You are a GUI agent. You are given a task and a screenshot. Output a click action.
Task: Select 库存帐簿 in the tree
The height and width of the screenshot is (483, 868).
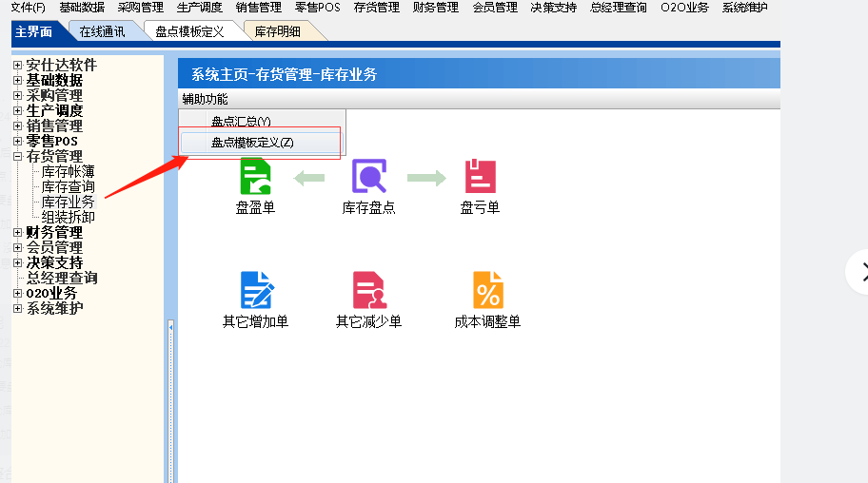pos(69,171)
